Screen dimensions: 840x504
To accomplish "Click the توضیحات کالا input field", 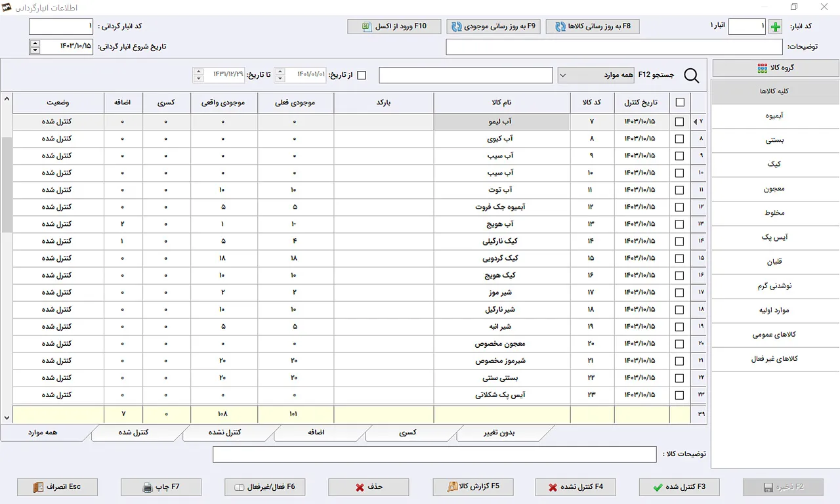I will click(434, 454).
